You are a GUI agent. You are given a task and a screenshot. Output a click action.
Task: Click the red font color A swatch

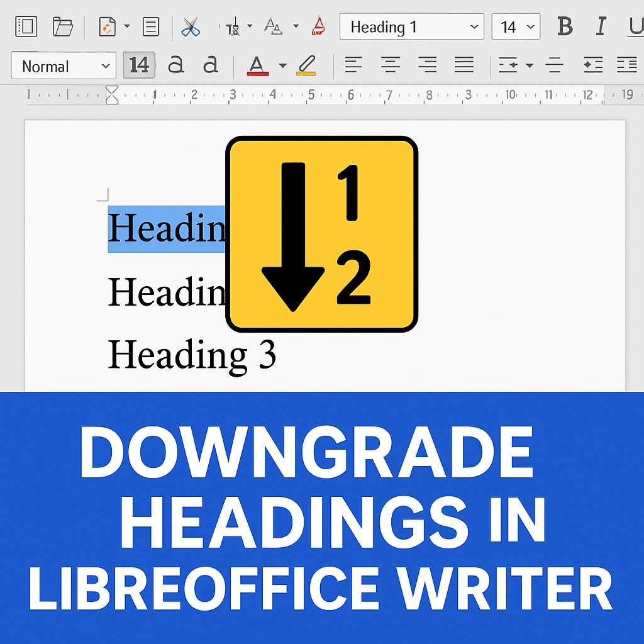[258, 65]
